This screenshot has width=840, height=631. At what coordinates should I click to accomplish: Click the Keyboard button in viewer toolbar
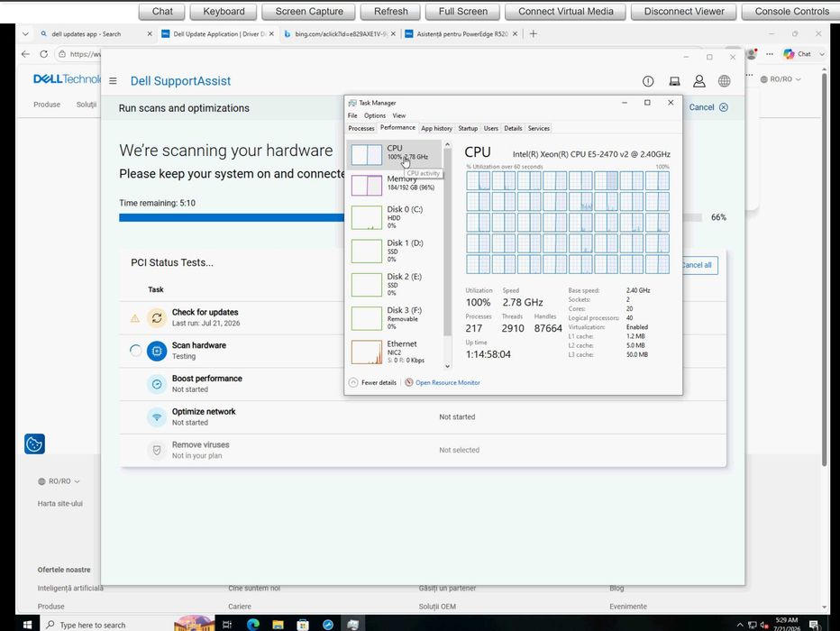point(224,11)
